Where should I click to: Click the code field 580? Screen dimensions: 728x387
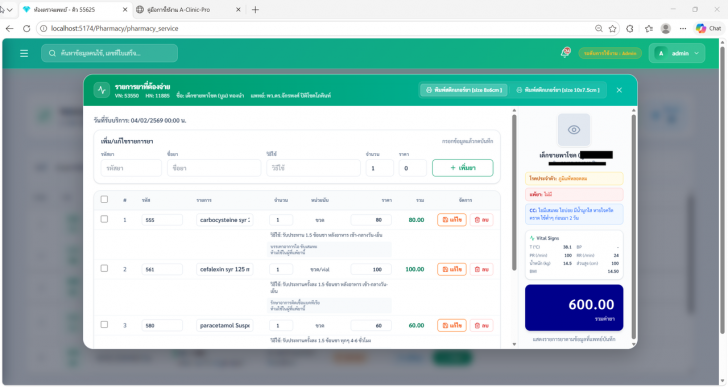tap(162, 326)
